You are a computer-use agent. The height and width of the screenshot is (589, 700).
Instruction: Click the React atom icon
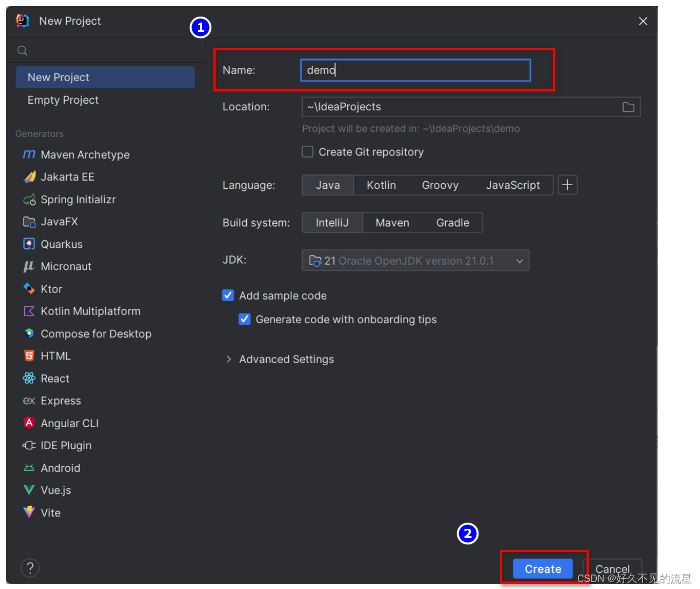[29, 378]
